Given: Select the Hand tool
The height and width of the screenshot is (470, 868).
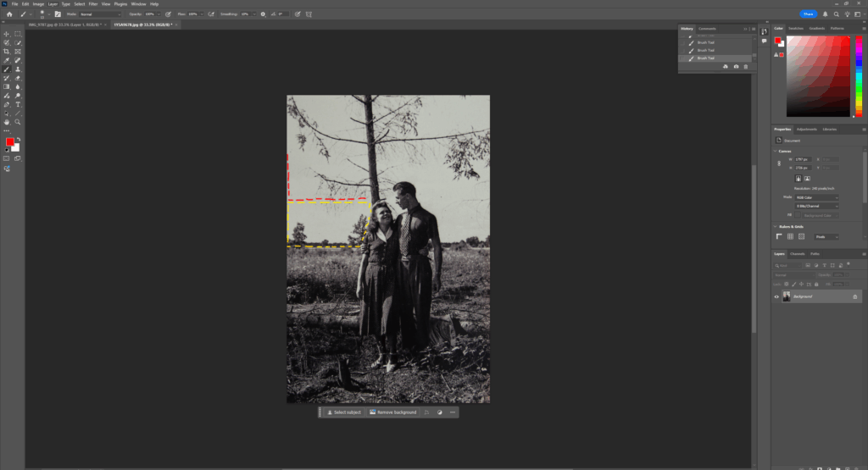Looking at the screenshot, I should [7, 122].
